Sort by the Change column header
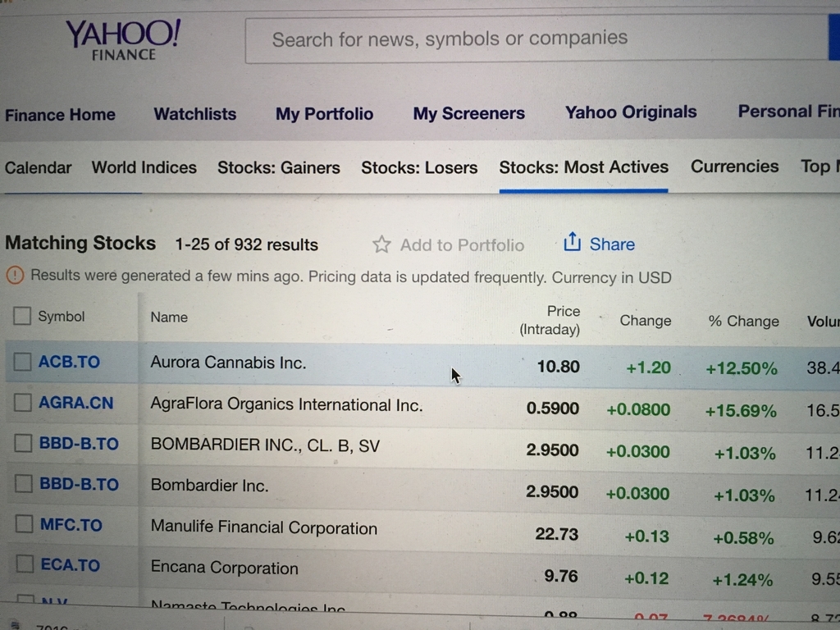 click(646, 321)
